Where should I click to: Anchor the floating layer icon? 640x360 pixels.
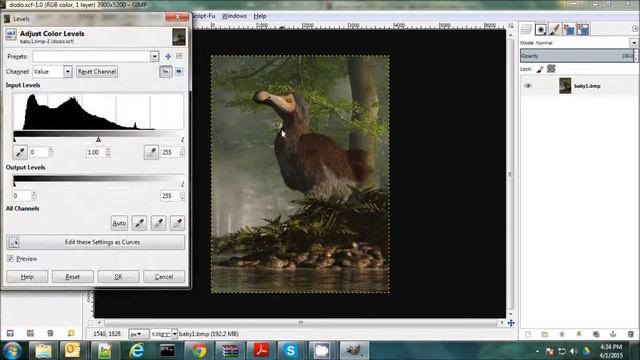pyautogui.click(x=613, y=334)
